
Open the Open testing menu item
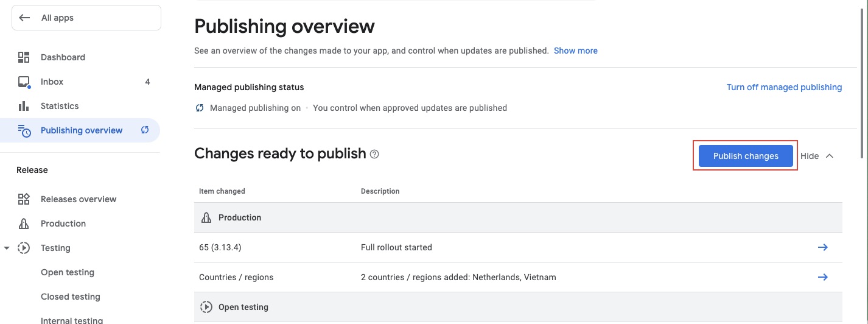click(68, 272)
